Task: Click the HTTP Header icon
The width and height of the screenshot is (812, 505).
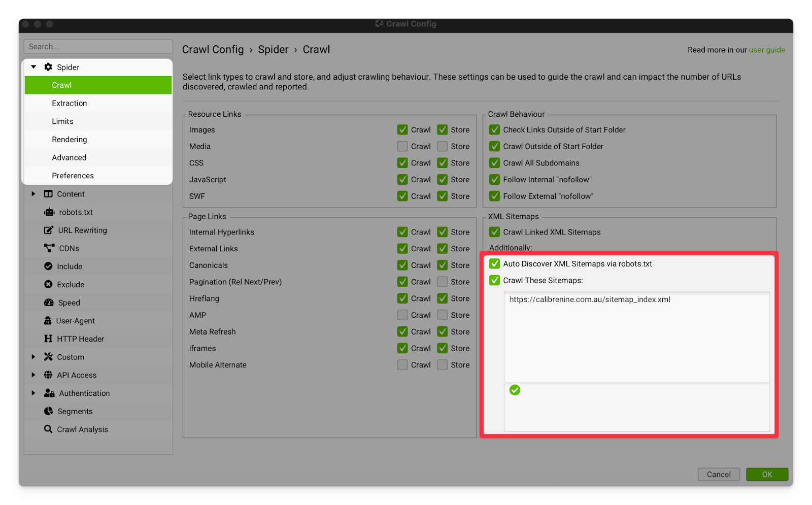Action: [x=48, y=339]
